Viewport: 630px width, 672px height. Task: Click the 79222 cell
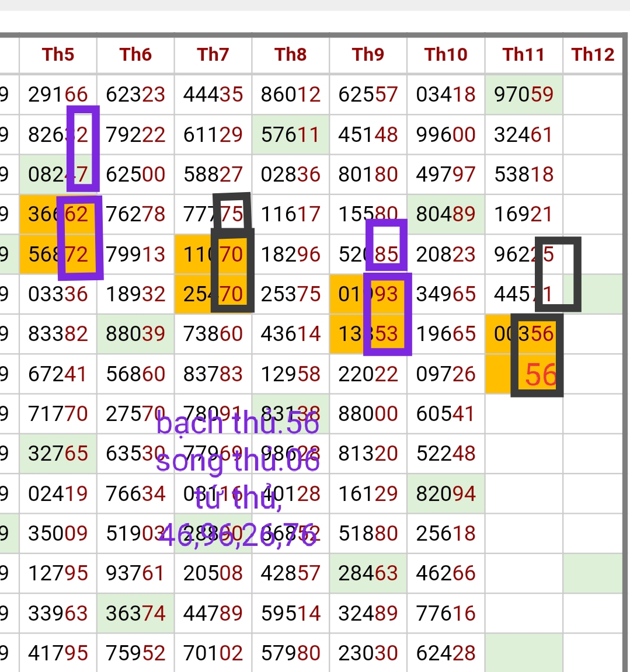135,134
